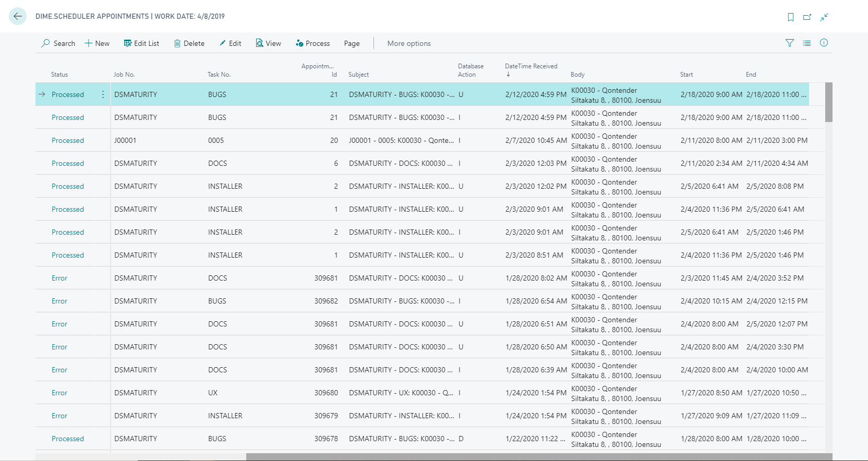Screen dimensions: 868x461
Task: Open Processed status received 1/22/2020
Action: 68,439
